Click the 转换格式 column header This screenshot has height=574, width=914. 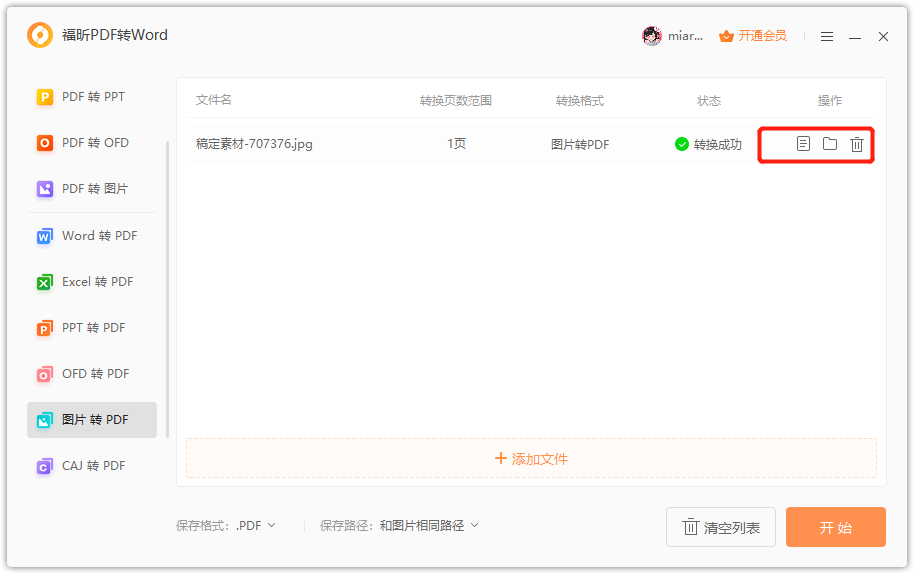pyautogui.click(x=580, y=101)
